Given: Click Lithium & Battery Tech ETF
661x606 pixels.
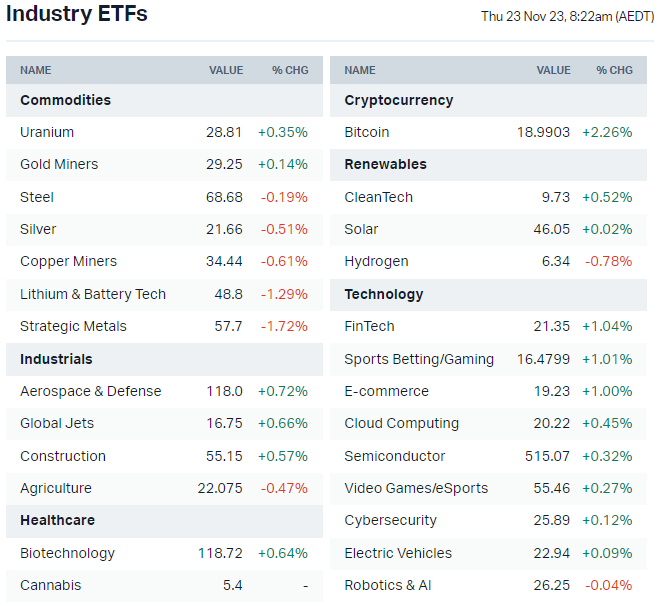Looking at the screenshot, I should 93,294.
